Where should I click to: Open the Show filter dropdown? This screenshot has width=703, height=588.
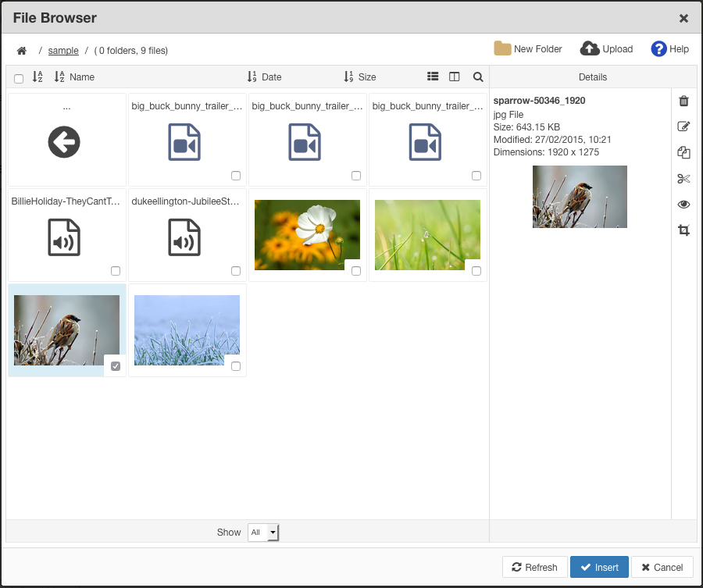coord(262,532)
